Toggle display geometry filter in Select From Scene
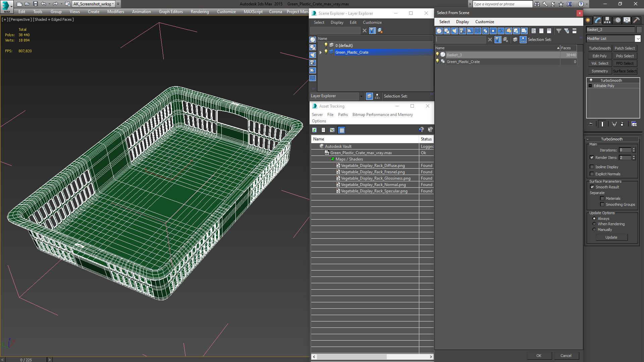The image size is (644, 362). [439, 31]
